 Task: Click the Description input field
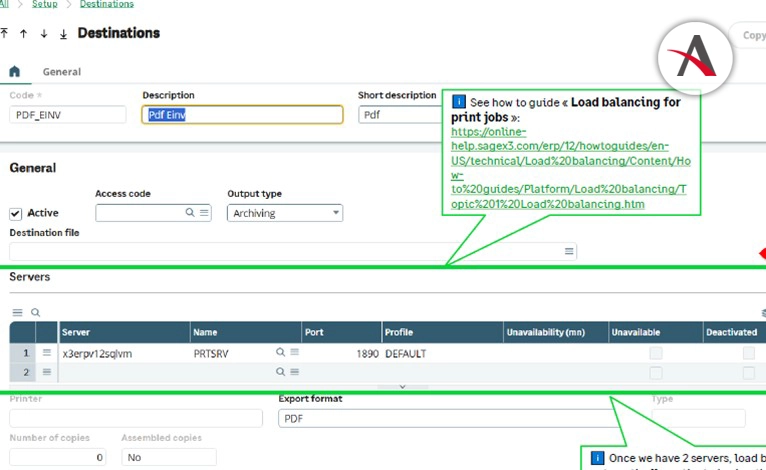pos(243,115)
